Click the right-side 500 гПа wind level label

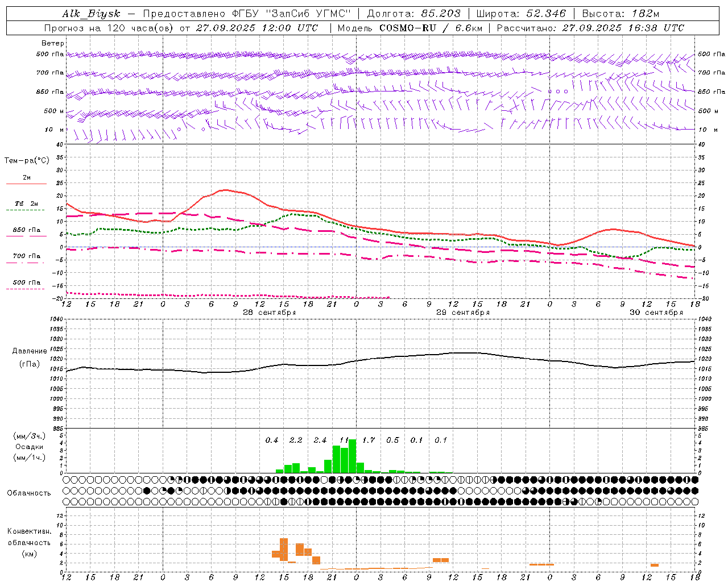[x=711, y=54]
